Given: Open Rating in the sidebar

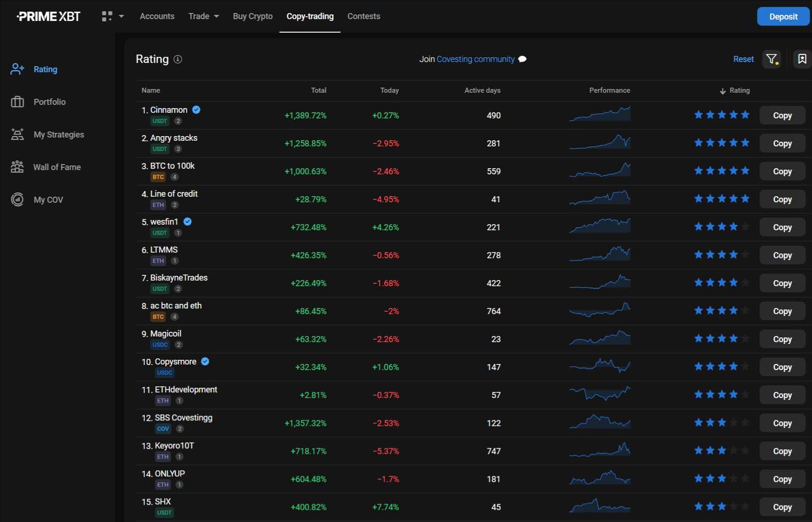Looking at the screenshot, I should (45, 69).
